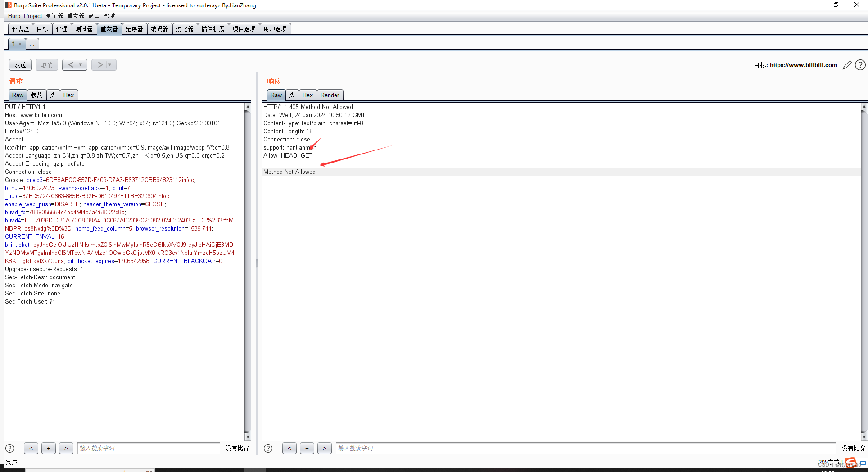Go to next request history arrow
The height and width of the screenshot is (472, 868).
[x=99, y=65]
